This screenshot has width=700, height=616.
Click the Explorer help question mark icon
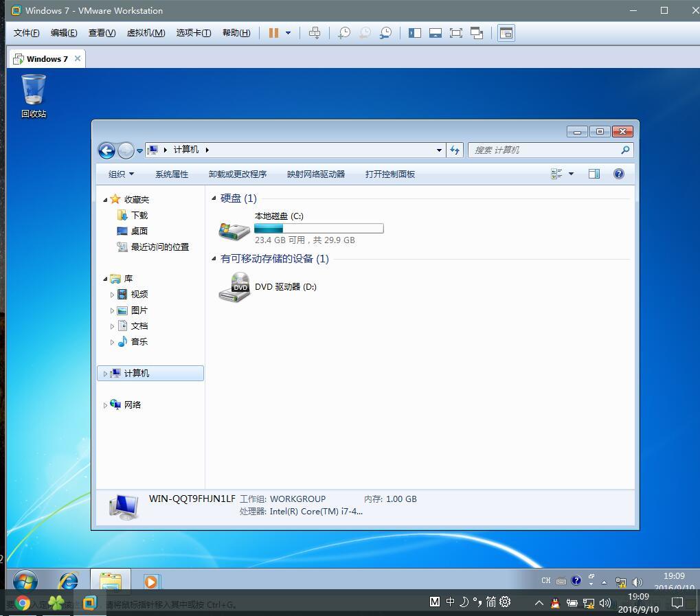click(618, 174)
